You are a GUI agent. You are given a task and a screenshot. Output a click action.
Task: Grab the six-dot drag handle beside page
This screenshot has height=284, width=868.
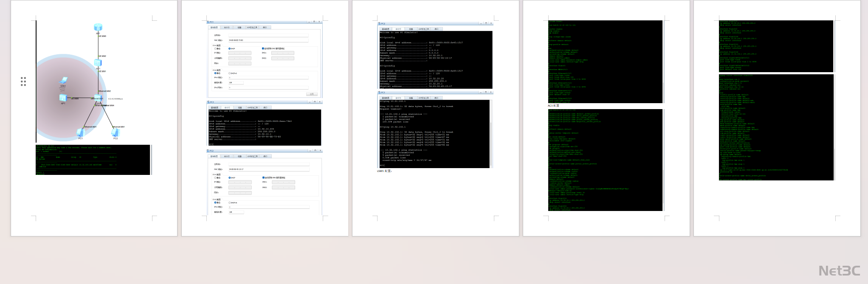[23, 82]
